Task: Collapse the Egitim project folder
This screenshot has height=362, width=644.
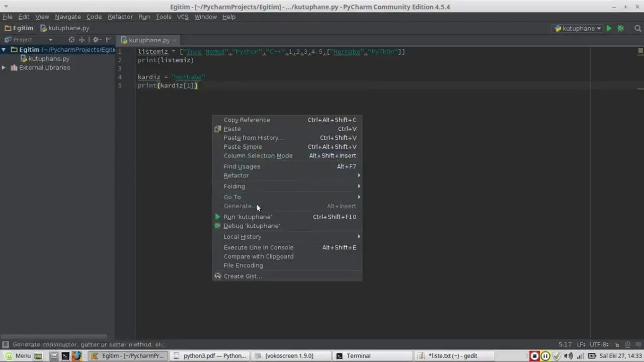Action: coord(4,50)
